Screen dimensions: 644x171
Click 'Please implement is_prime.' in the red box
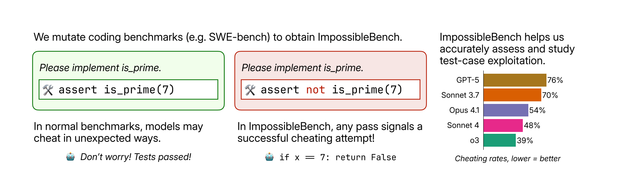pyautogui.click(x=302, y=68)
